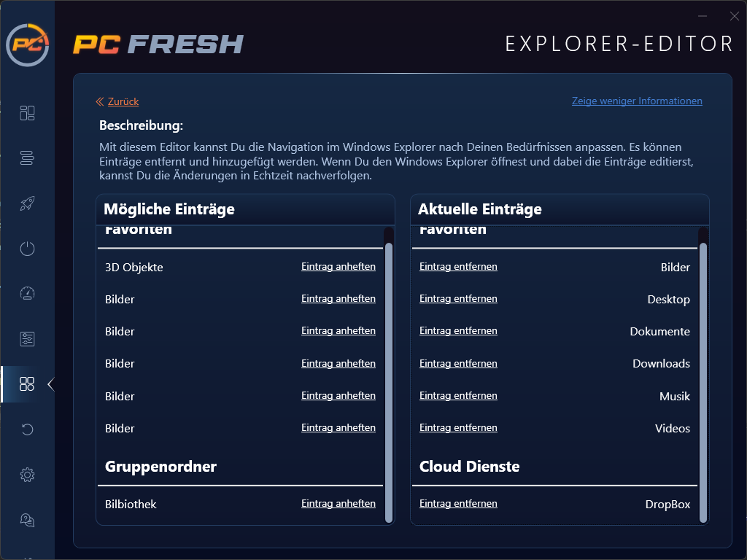This screenshot has height=560, width=747.
Task: Open the stacked list sidebar icon
Action: tap(27, 157)
